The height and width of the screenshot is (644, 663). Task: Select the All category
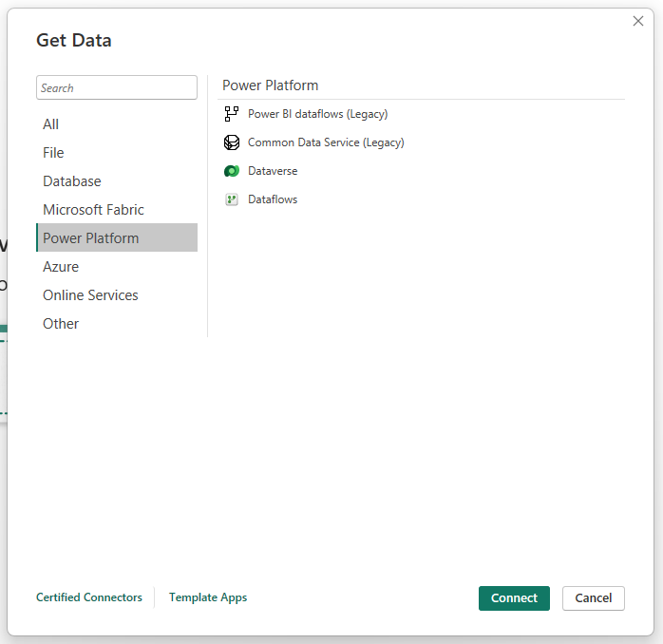[117, 124]
